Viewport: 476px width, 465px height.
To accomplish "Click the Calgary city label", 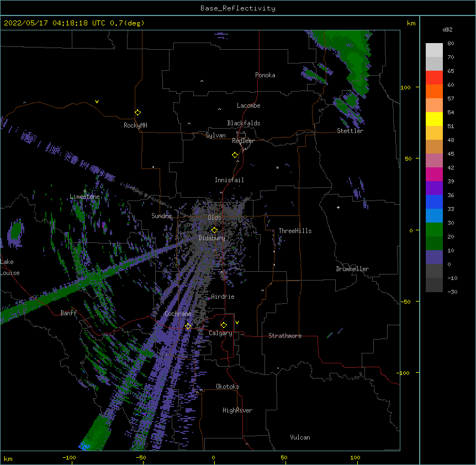I will (x=220, y=333).
